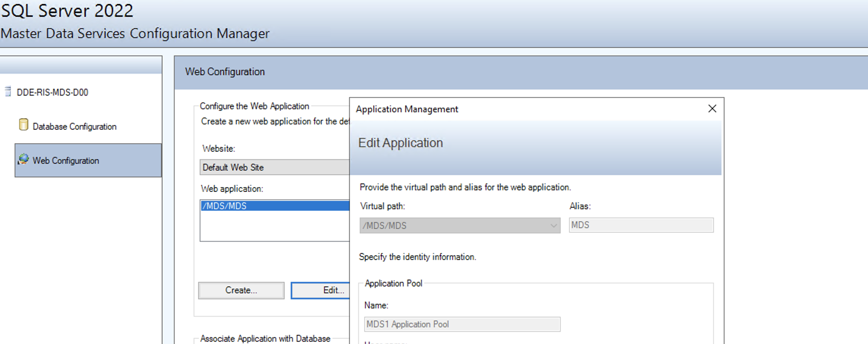Image resolution: width=868 pixels, height=344 pixels.
Task: Click the Name: label in Application Pool
Action: [x=376, y=305]
